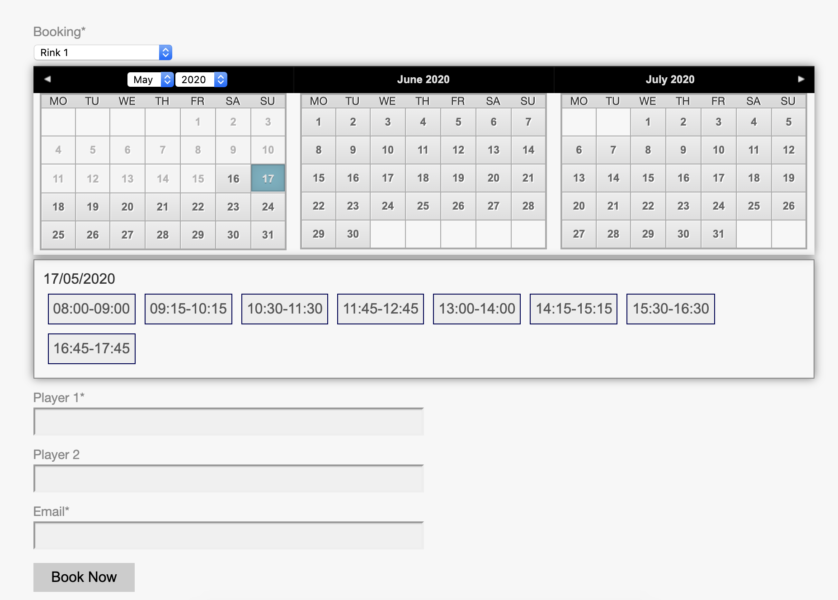The image size is (838, 600).
Task: Open the 2020 year dropdown
Action: (x=201, y=80)
